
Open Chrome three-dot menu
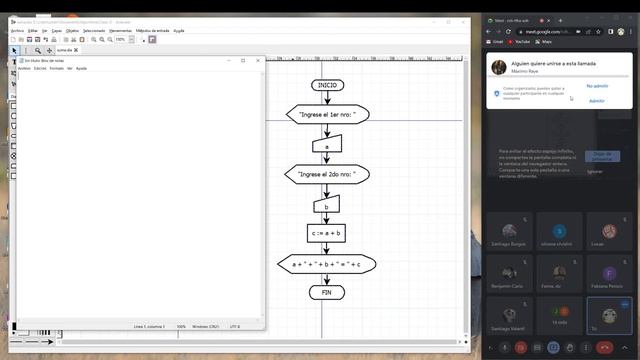coord(631,31)
